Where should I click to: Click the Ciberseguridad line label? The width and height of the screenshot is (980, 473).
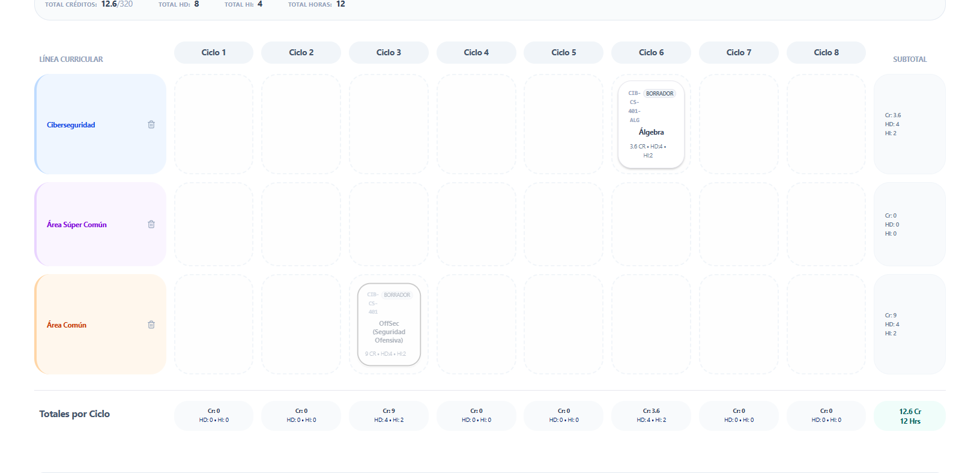[71, 125]
